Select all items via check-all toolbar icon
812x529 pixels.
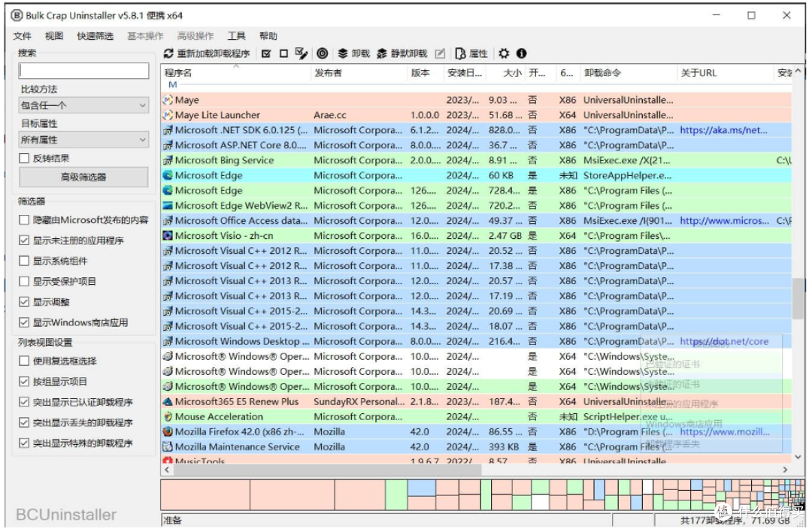[266, 53]
